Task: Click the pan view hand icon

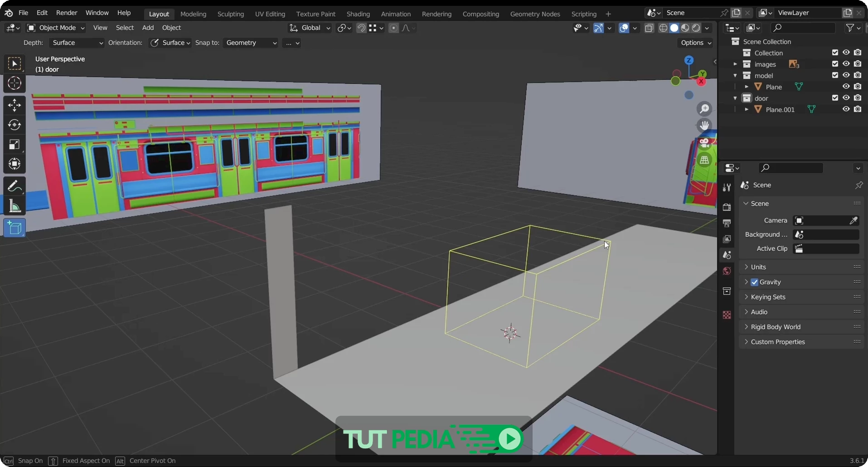Action: (704, 126)
